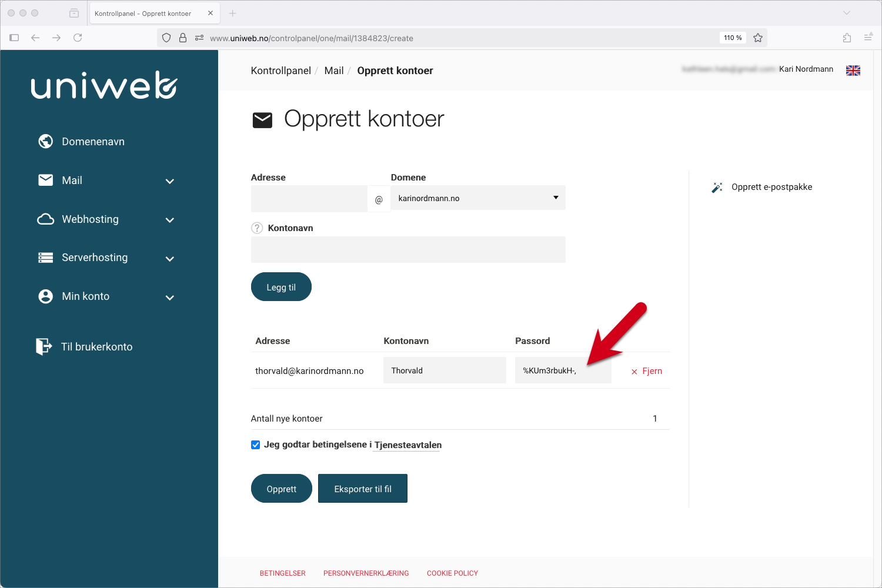Bookmark page with the star icon

pyautogui.click(x=758, y=38)
